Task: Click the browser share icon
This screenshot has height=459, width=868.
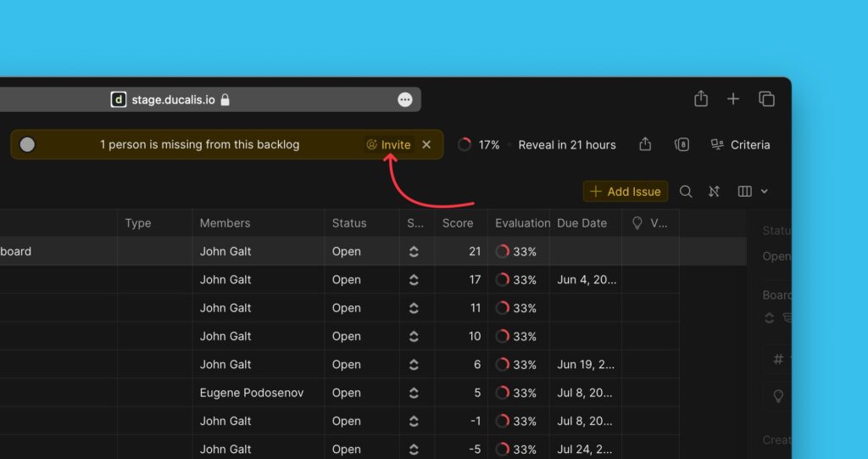Action: [701, 99]
